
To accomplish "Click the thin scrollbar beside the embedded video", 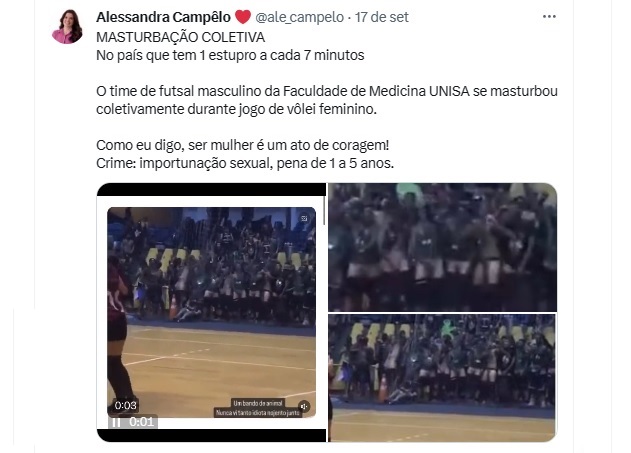I will click(324, 210).
